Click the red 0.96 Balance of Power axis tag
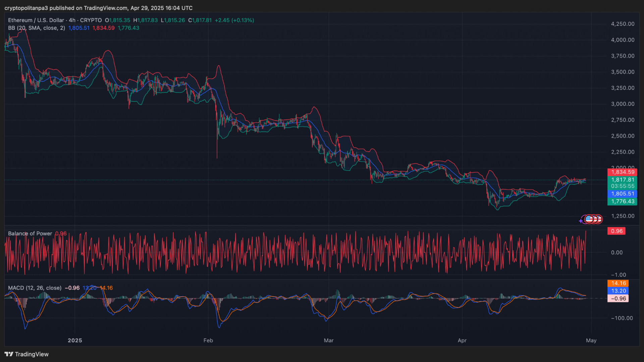 [616, 231]
